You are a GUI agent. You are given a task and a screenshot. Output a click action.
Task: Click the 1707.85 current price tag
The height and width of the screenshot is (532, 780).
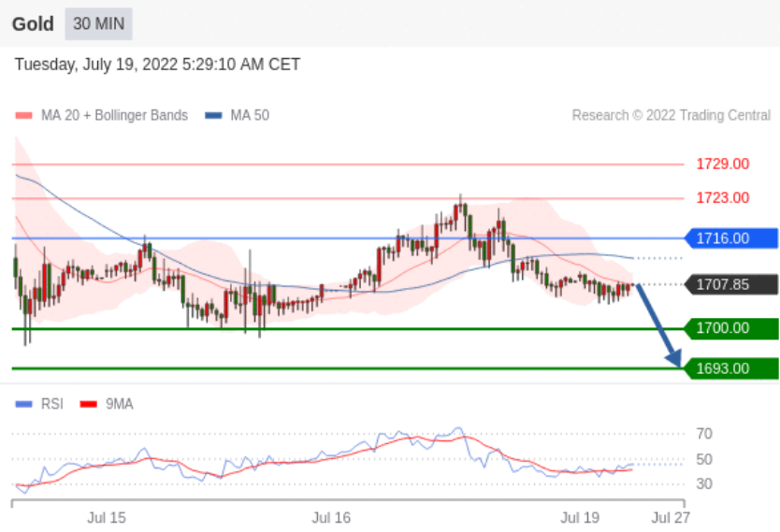tap(731, 284)
